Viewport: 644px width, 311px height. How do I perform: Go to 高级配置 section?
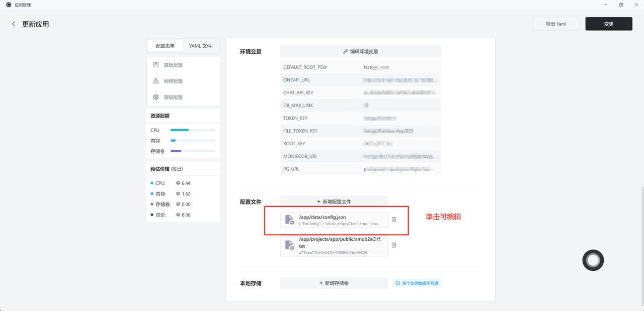click(173, 97)
